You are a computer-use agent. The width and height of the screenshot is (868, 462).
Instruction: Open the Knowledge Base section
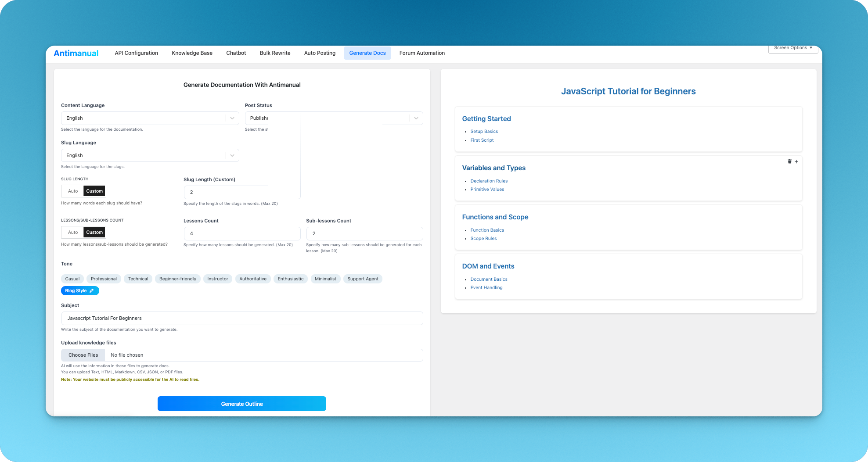point(192,53)
